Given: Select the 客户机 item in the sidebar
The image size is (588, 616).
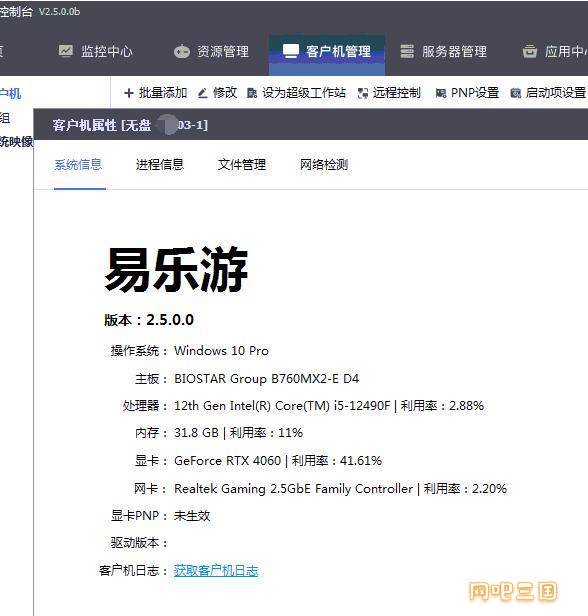Looking at the screenshot, I should [11, 94].
